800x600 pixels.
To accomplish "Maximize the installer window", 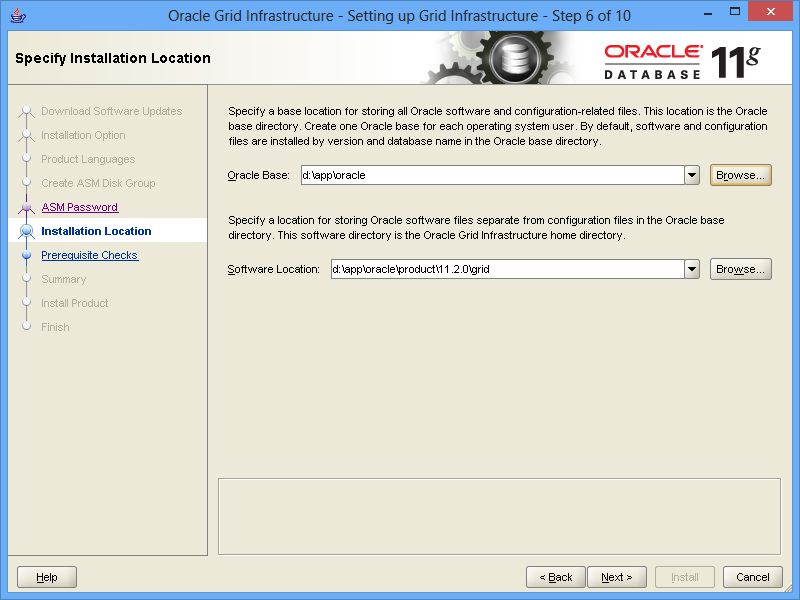I will point(735,12).
